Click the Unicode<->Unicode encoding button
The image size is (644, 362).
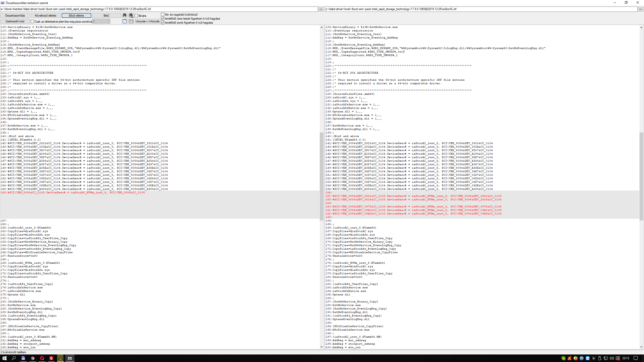pos(147,21)
